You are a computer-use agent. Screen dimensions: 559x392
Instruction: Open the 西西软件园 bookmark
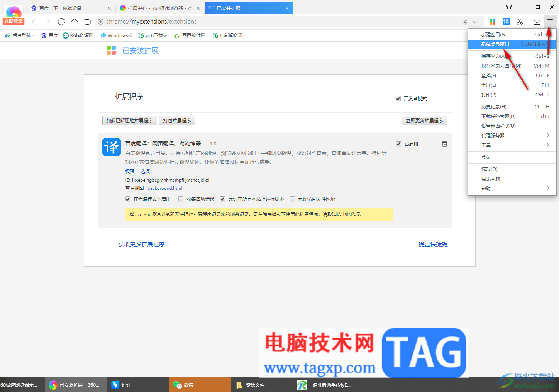[x=190, y=35]
